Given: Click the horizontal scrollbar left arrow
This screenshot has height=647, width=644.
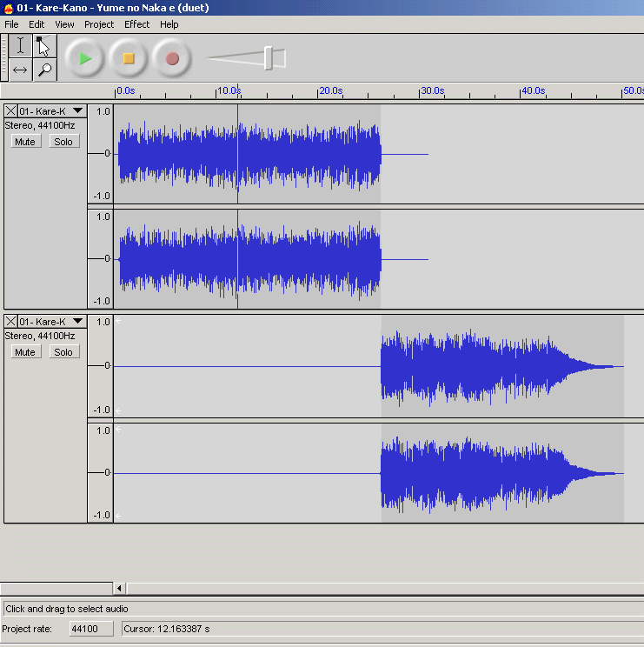Looking at the screenshot, I should coord(120,588).
